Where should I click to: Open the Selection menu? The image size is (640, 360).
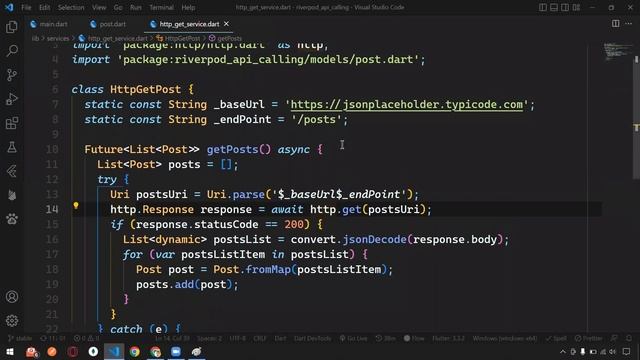71,7
